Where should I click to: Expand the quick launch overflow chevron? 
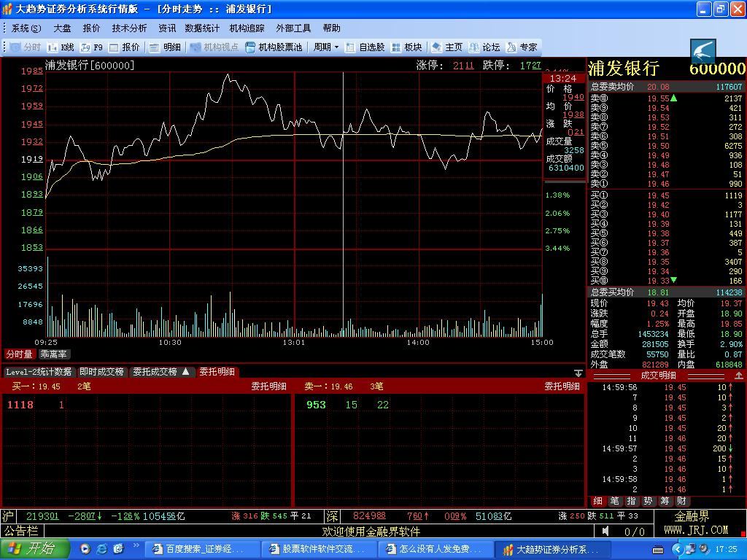tap(136, 545)
